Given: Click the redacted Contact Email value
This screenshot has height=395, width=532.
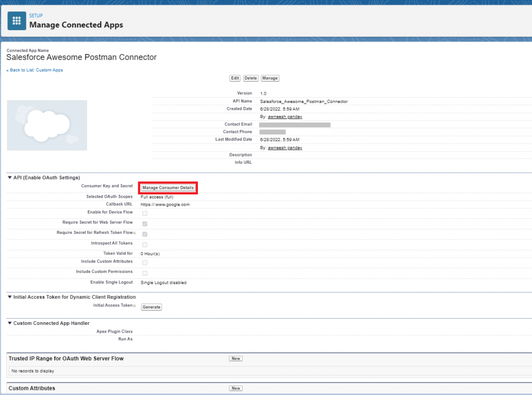Looking at the screenshot, I should click(295, 125).
